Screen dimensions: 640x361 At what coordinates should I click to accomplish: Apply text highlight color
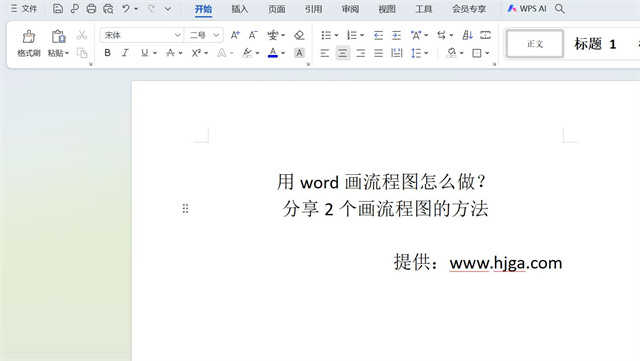(247, 53)
